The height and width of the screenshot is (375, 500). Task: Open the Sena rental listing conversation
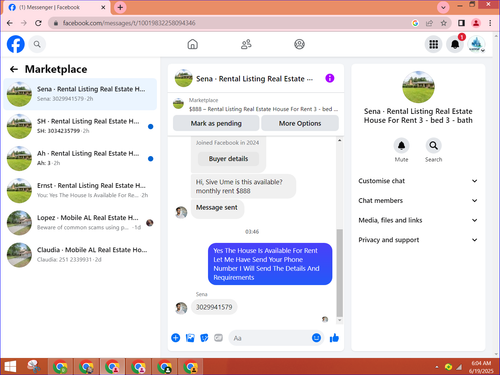[x=80, y=94]
